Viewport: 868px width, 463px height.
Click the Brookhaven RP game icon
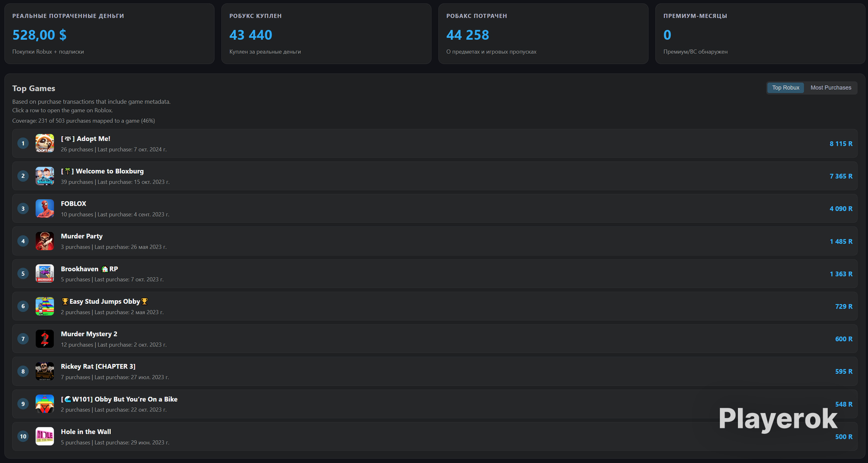[44, 274]
